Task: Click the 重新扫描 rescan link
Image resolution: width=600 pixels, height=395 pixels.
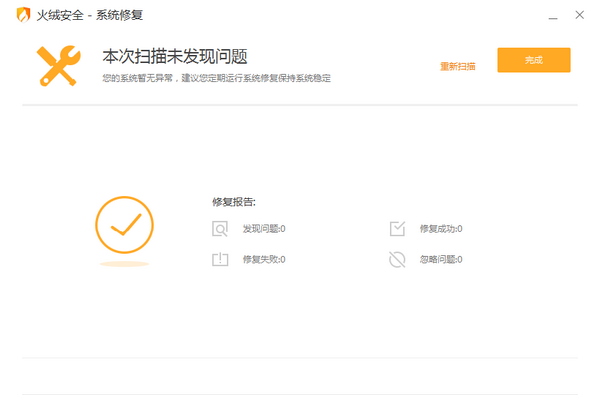Action: 458,67
